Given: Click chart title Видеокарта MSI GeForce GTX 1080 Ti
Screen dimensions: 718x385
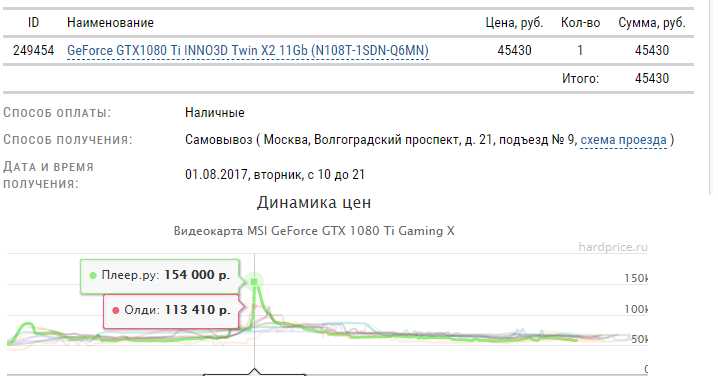Looking at the screenshot, I should tap(314, 231).
